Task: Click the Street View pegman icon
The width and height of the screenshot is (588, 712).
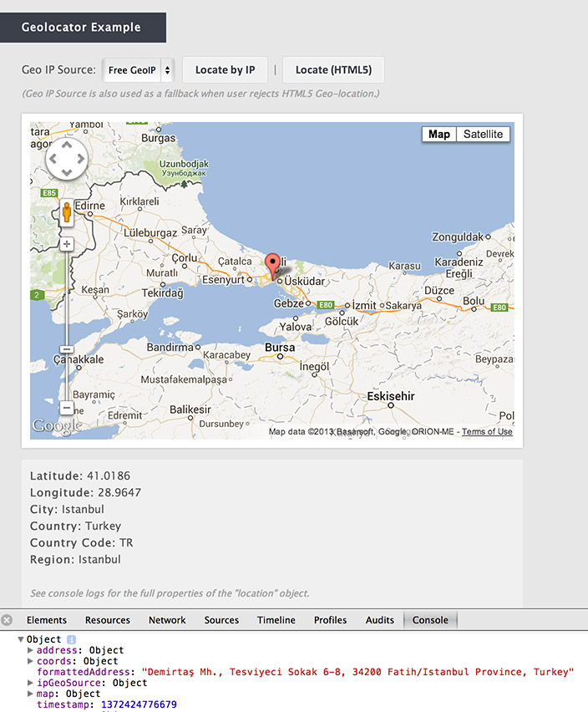Action: 67,212
